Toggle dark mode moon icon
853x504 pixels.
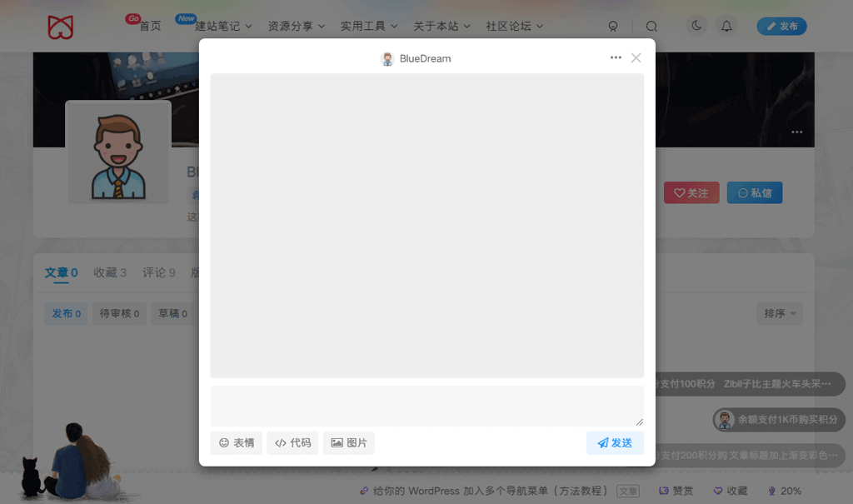click(696, 26)
